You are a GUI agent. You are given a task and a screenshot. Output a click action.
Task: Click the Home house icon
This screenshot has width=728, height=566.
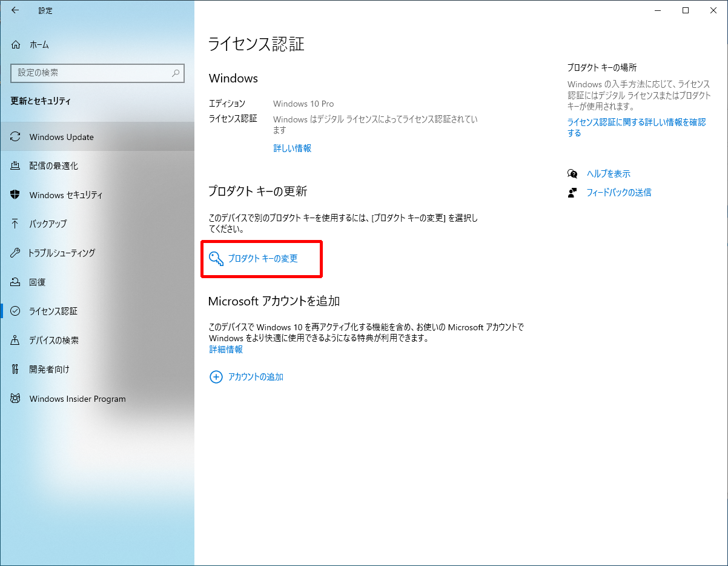[16, 45]
